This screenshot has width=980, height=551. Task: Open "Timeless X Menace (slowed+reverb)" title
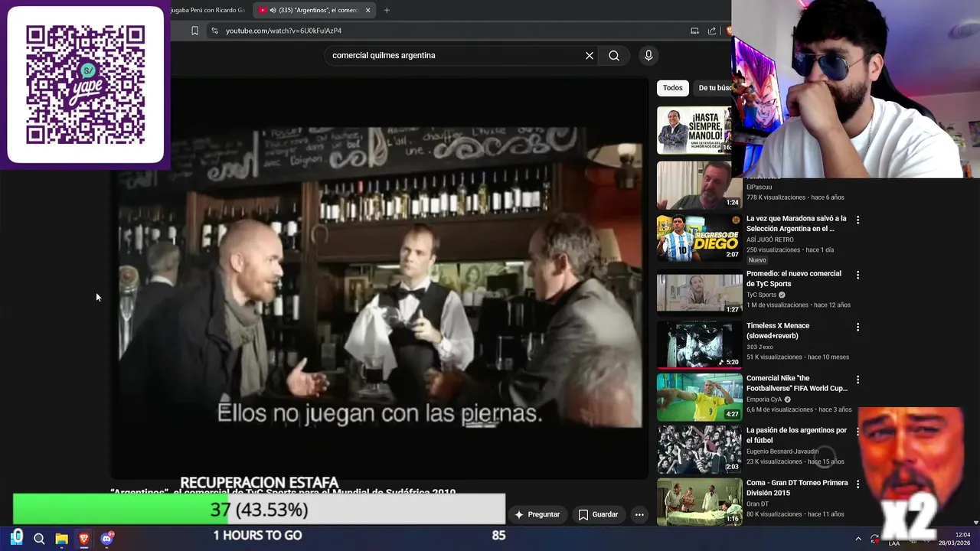coord(778,331)
